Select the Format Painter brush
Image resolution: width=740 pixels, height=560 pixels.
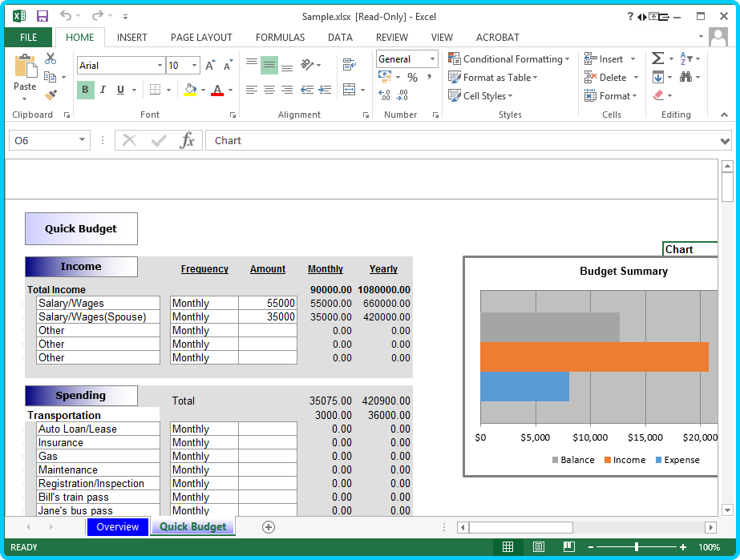[x=51, y=95]
